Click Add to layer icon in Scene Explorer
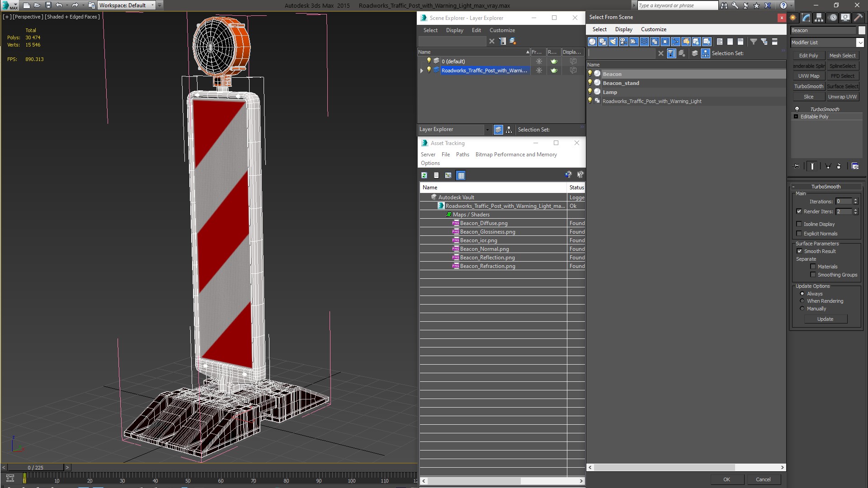The image size is (868, 488). coord(513,41)
